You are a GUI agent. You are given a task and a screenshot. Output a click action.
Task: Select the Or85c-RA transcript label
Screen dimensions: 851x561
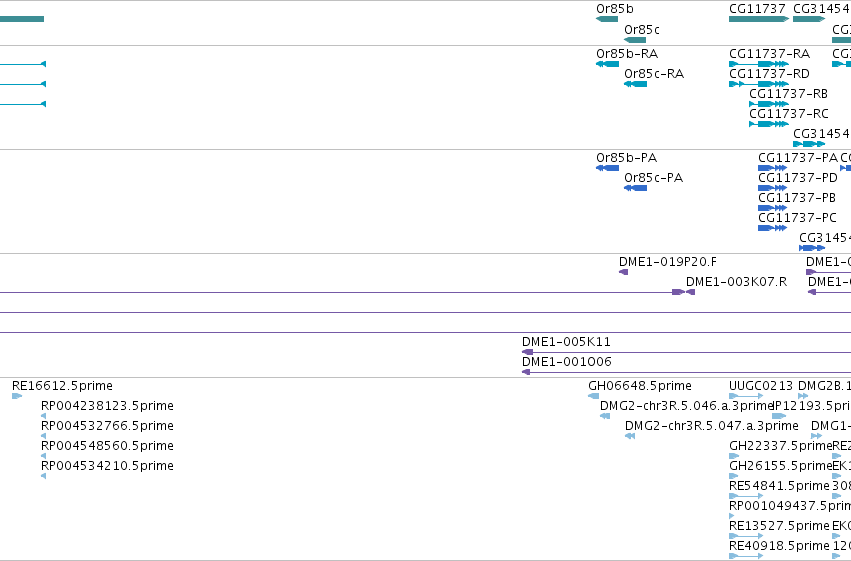point(654,74)
